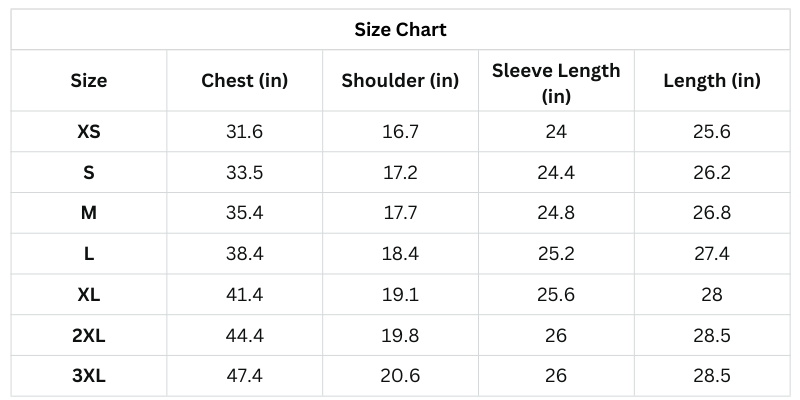Click the Sleeve Length (in) header

[556, 82]
